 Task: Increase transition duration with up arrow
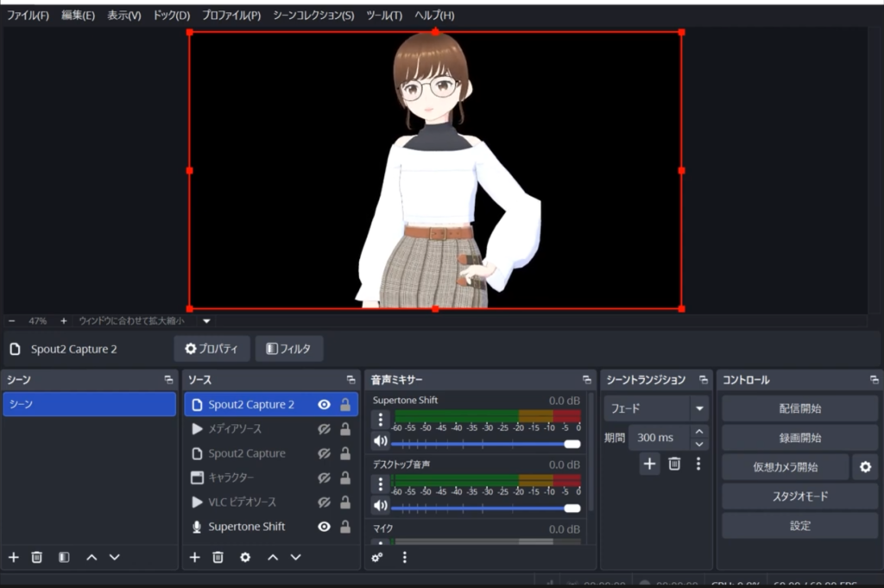tap(699, 432)
